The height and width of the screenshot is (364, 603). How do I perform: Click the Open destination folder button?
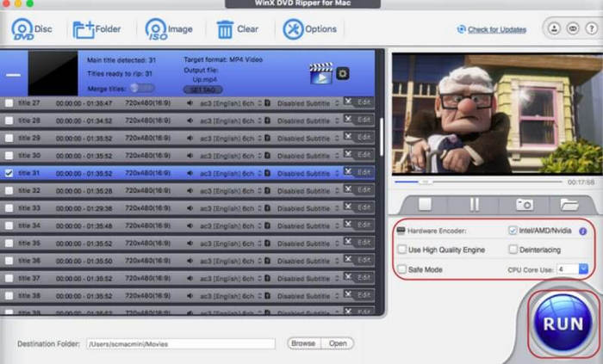pos(338,343)
